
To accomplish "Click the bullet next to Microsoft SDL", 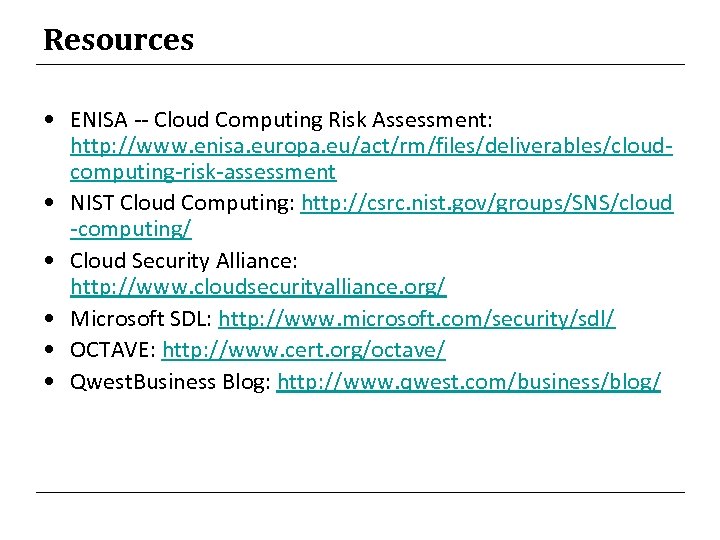I will (49, 319).
